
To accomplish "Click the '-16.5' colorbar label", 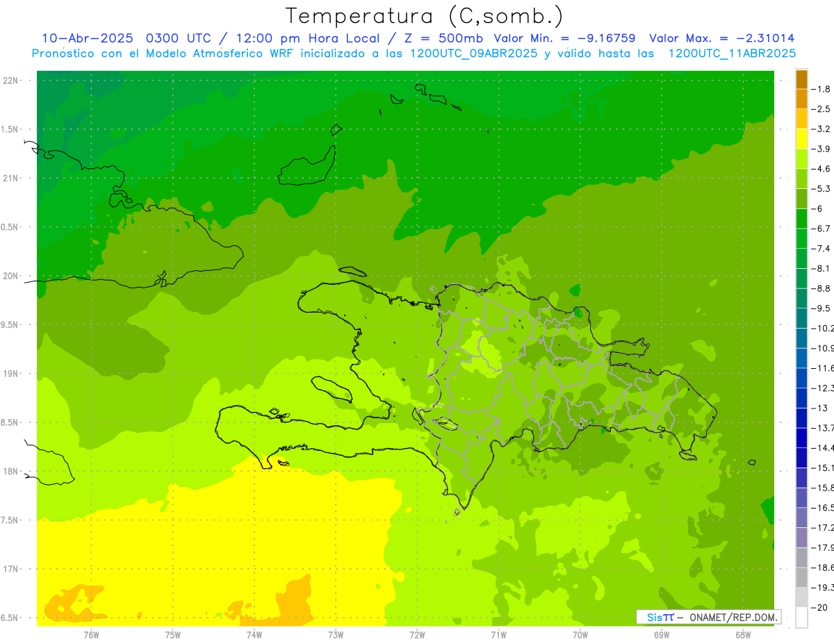I will point(822,508).
